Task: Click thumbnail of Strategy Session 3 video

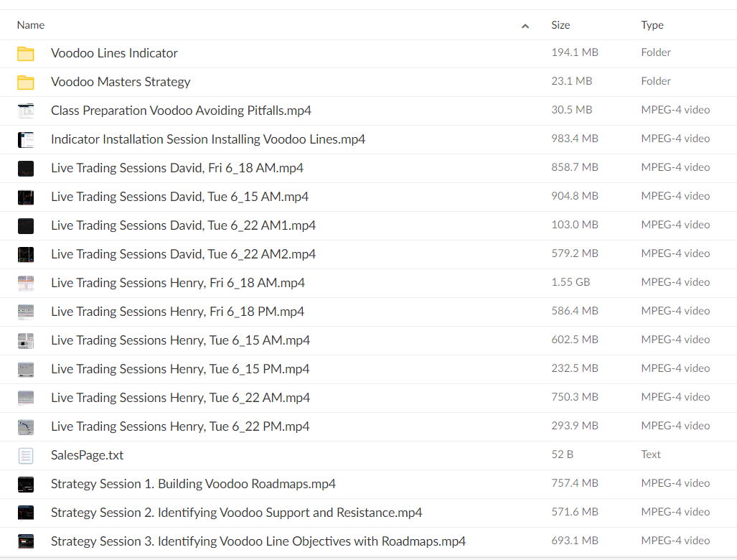Action: click(26, 541)
